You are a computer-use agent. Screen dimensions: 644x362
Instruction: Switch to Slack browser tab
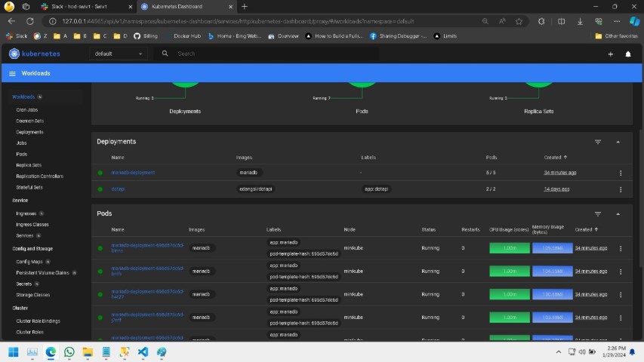86,7
